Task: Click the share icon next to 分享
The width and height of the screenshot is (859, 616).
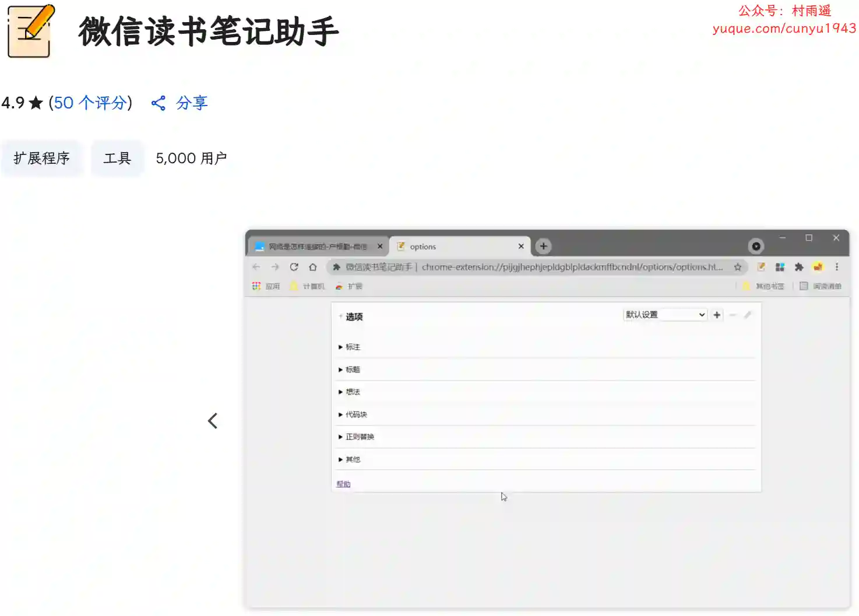Action: [159, 103]
